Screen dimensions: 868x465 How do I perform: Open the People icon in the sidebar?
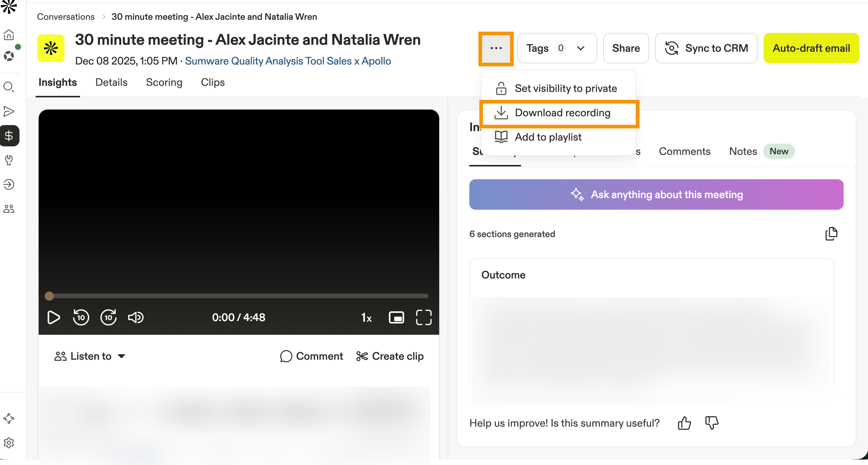(x=9, y=208)
